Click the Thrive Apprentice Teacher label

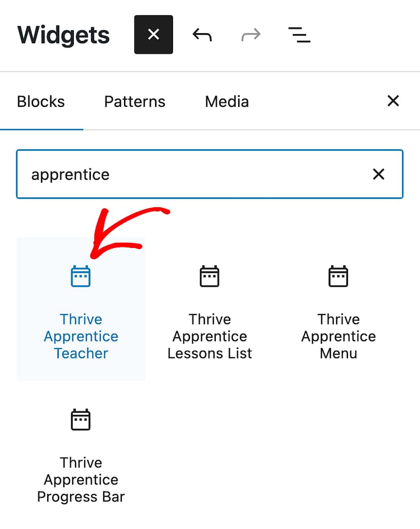(81, 336)
